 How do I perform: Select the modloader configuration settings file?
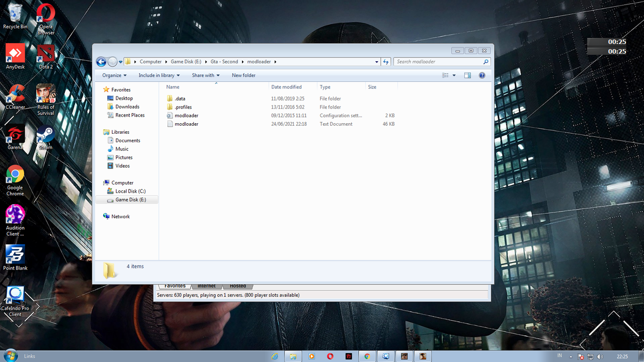[x=186, y=116]
